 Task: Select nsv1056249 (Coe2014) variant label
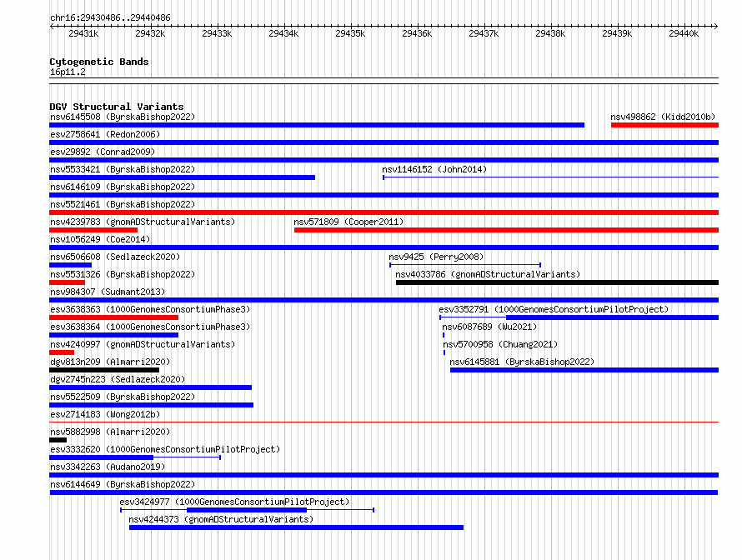100,239
